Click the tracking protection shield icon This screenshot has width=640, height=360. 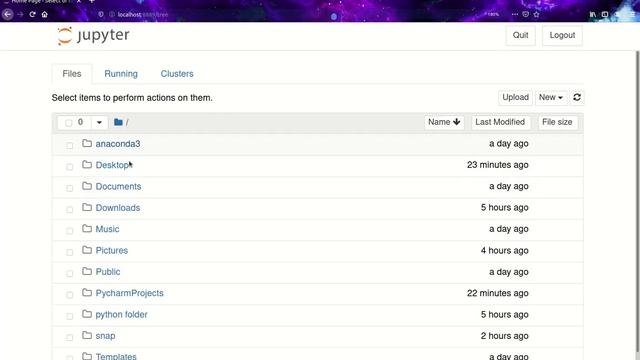point(101,14)
